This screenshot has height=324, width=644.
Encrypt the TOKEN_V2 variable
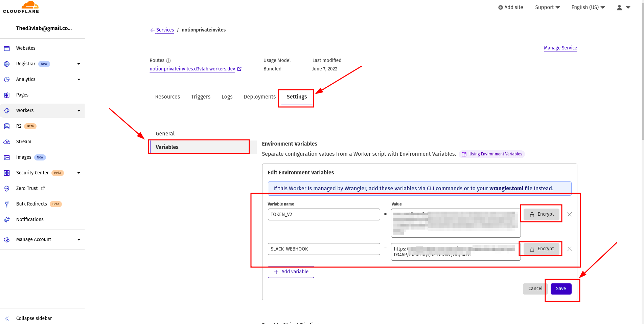[x=541, y=214]
